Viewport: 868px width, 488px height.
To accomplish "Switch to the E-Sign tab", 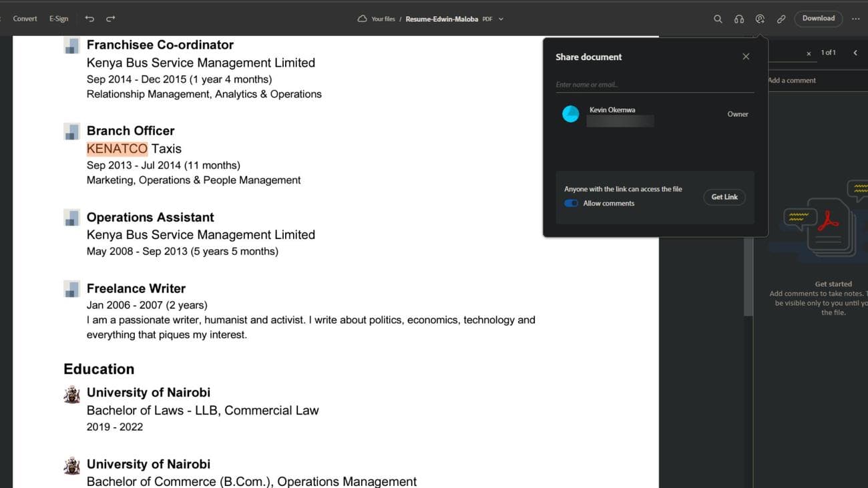I will tap(59, 19).
